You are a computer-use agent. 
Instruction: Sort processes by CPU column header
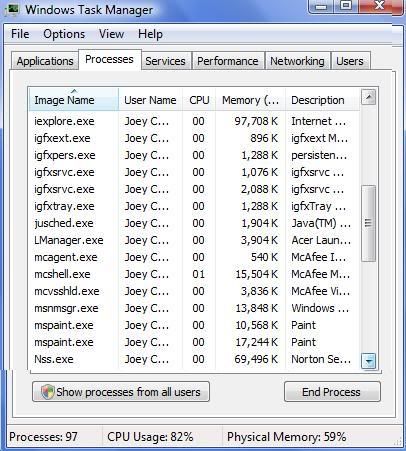pos(199,100)
